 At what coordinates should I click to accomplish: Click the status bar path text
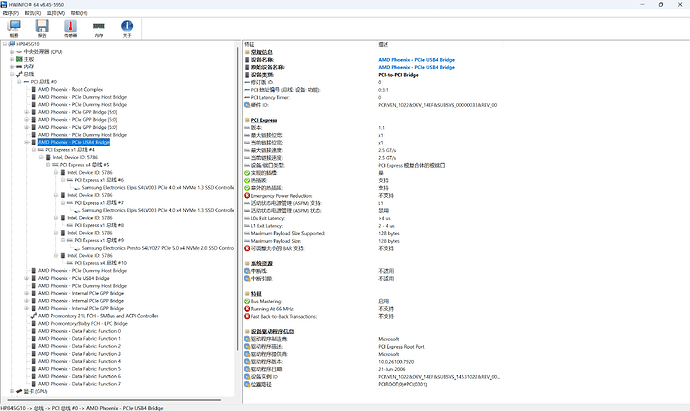82,408
